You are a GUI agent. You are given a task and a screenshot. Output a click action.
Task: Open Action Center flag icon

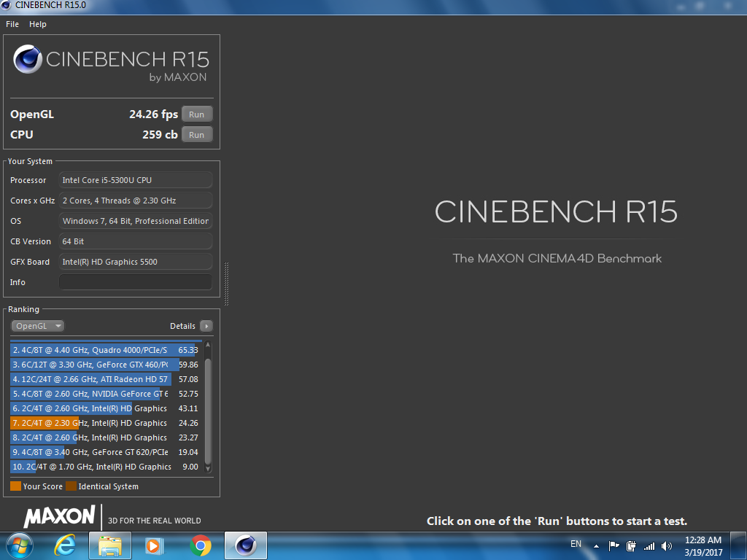pos(614,546)
